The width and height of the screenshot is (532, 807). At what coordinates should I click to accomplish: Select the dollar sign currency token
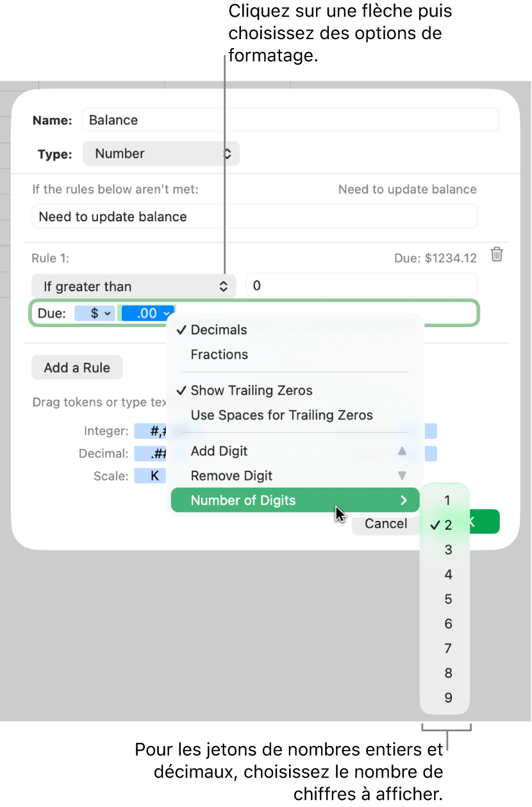click(x=94, y=313)
